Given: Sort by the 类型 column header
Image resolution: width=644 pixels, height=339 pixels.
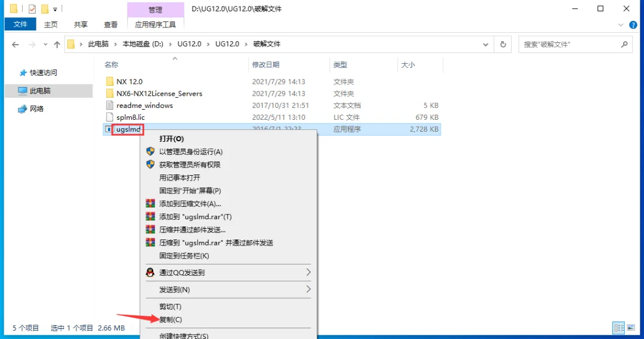Looking at the screenshot, I should tap(340, 65).
